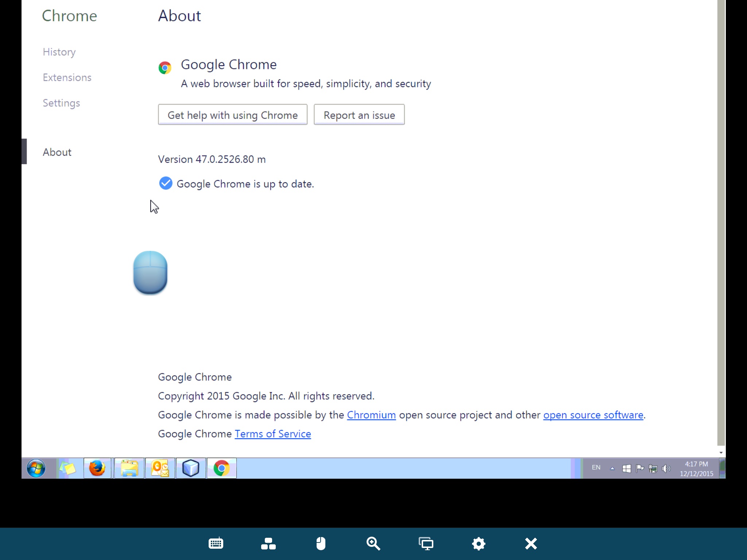Click Version 47.0.2526.80 m text
This screenshot has width=747, height=560.
pyautogui.click(x=212, y=159)
